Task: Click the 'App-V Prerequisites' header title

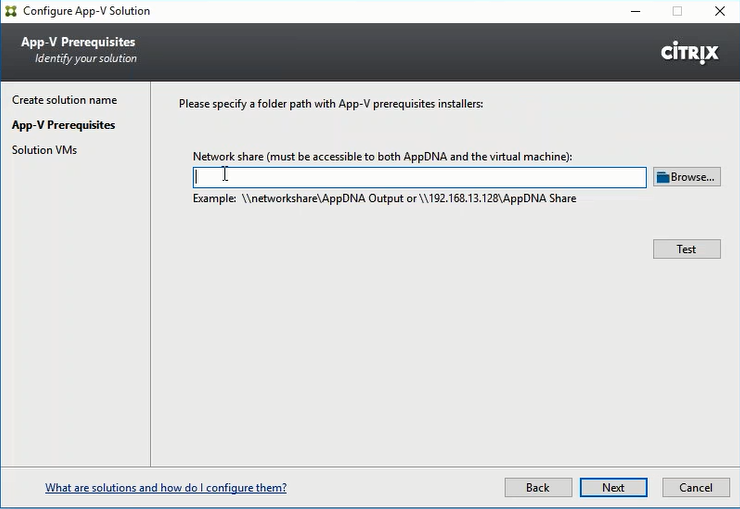Action: pyautogui.click(x=78, y=42)
